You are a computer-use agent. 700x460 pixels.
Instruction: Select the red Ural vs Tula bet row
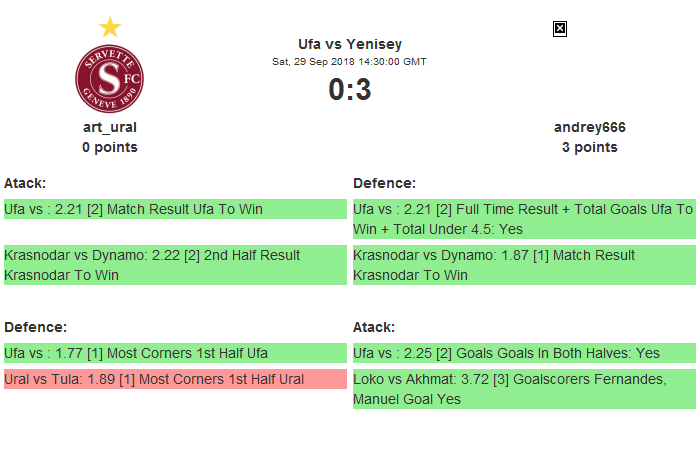175,379
